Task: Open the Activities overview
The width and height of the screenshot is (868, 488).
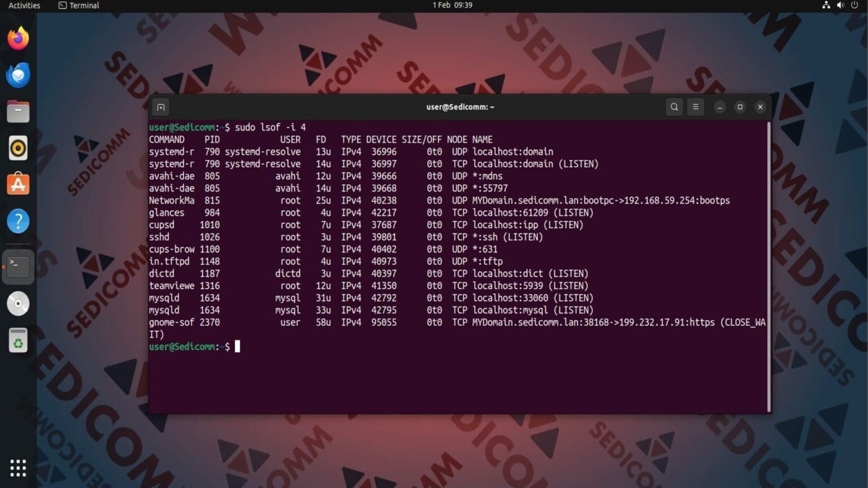Action: [24, 6]
